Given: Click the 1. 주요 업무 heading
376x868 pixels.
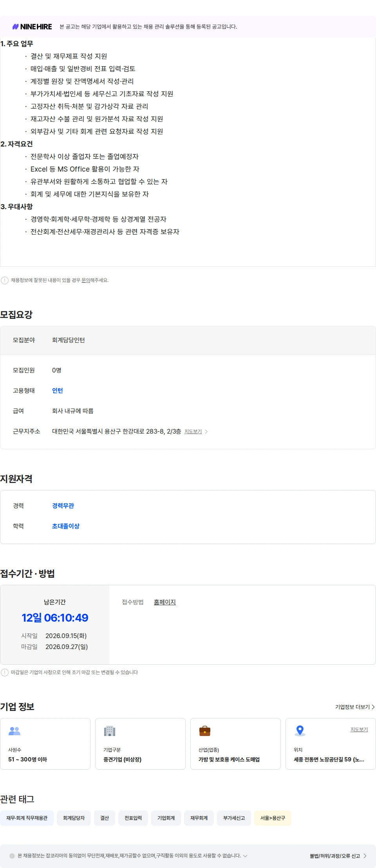Looking at the screenshot, I should click(17, 43).
